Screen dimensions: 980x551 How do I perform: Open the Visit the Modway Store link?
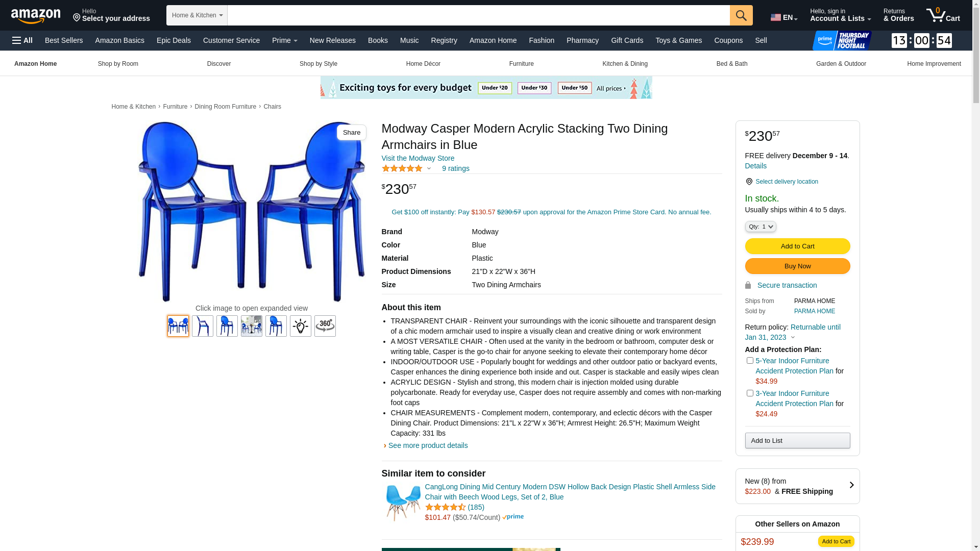(418, 158)
